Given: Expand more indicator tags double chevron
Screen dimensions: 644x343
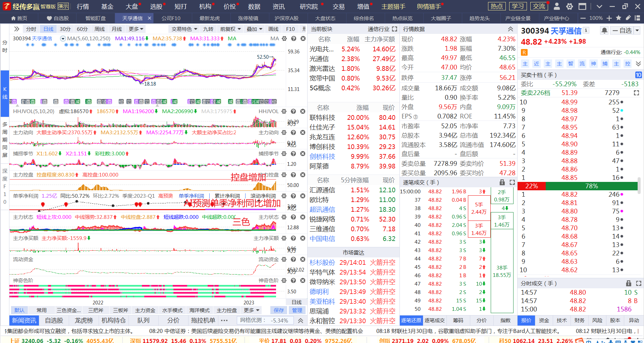Looking at the screenshot, I should pos(638,64).
